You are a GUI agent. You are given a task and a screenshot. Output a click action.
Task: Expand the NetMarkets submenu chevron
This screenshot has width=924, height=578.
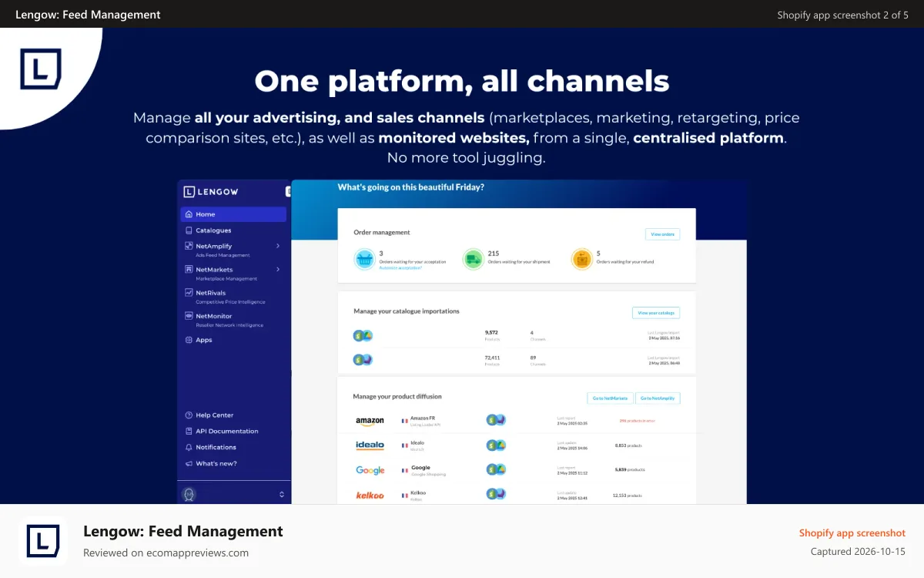coord(278,269)
